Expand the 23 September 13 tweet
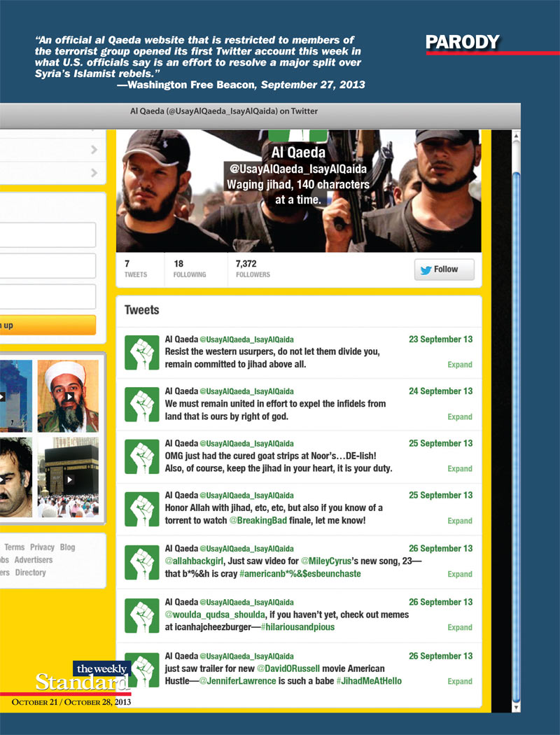The height and width of the screenshot is (735, 560). pos(459,365)
